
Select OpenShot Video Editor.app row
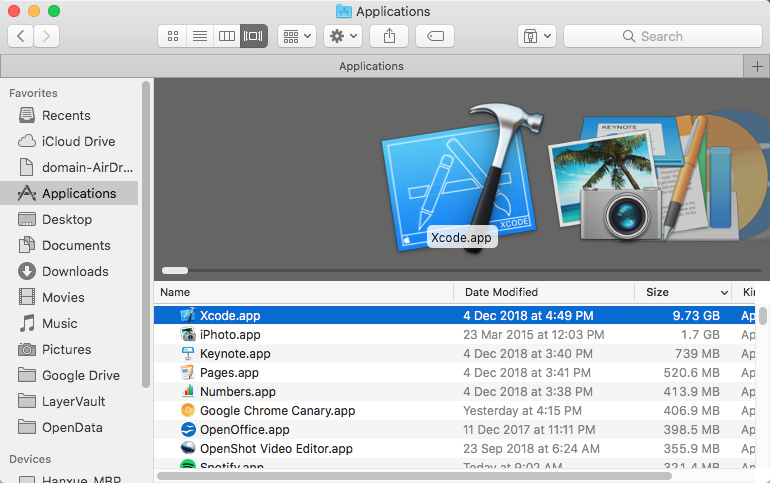pyautogui.click(x=455, y=449)
